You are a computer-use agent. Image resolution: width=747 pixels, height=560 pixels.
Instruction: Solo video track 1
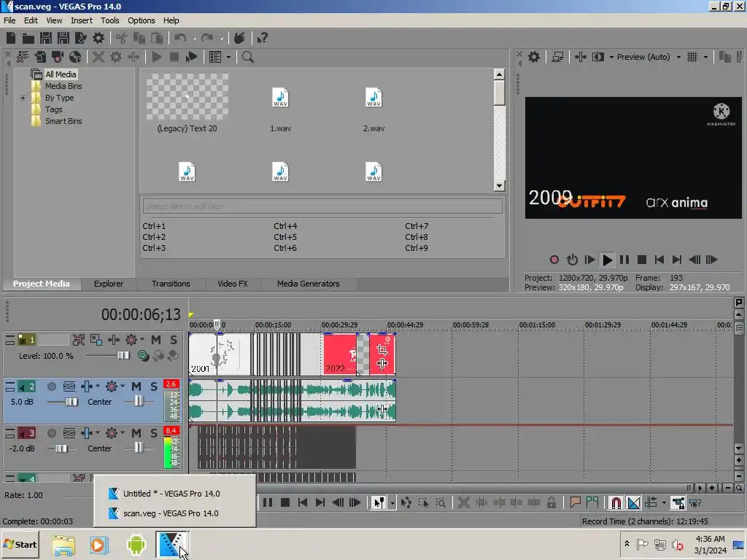(x=174, y=340)
